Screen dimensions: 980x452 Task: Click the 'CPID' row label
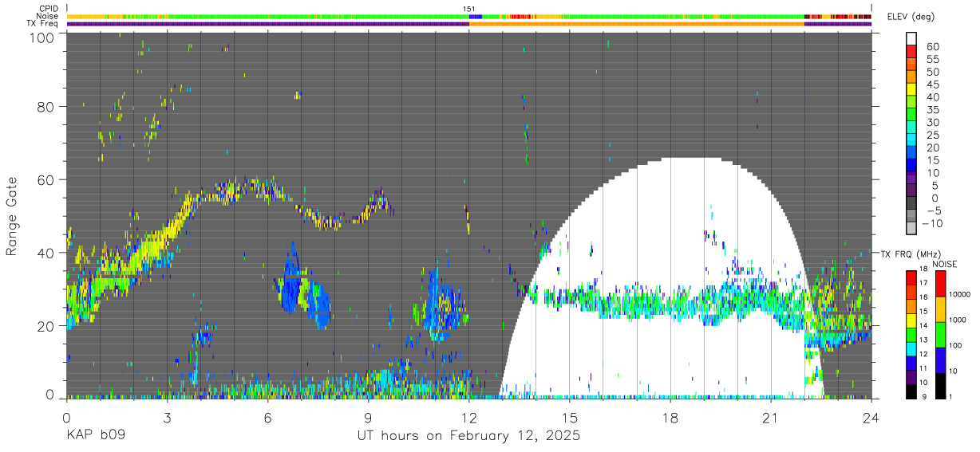(49, 9)
